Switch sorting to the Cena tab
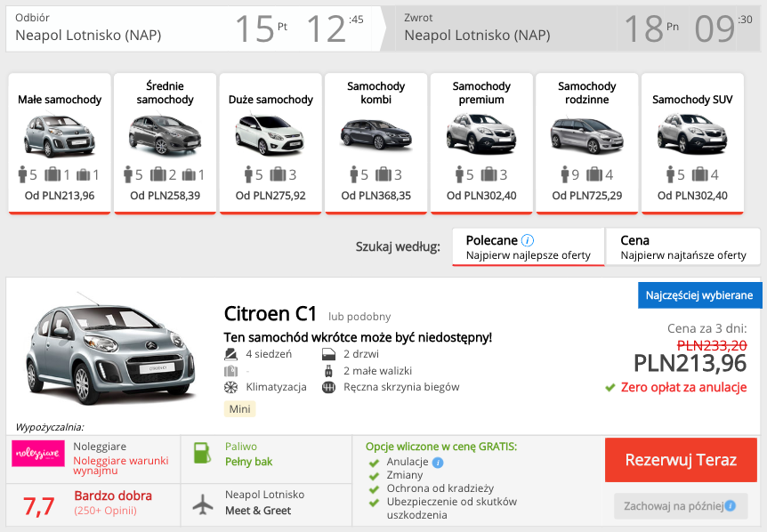Image resolution: width=767 pixels, height=532 pixels. pos(682,246)
